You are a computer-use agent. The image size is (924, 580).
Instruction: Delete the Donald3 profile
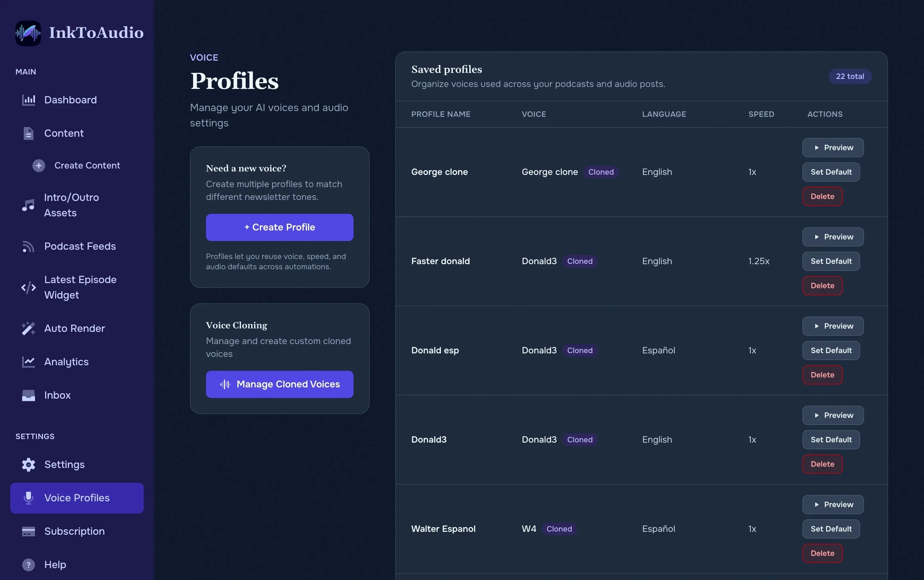(822, 465)
